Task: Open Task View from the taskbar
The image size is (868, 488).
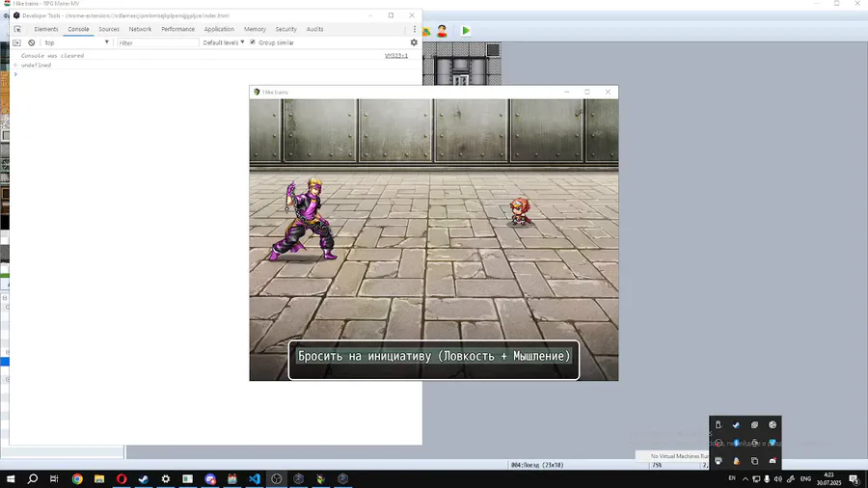Action: point(54,478)
